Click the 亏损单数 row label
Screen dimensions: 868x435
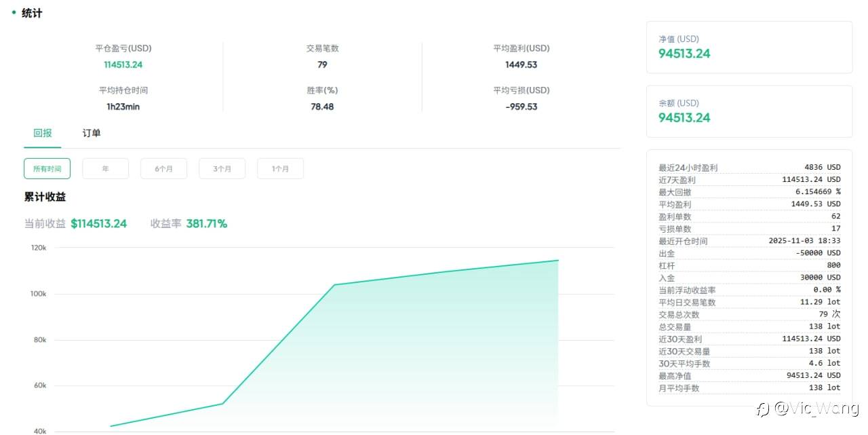pyautogui.click(x=675, y=229)
